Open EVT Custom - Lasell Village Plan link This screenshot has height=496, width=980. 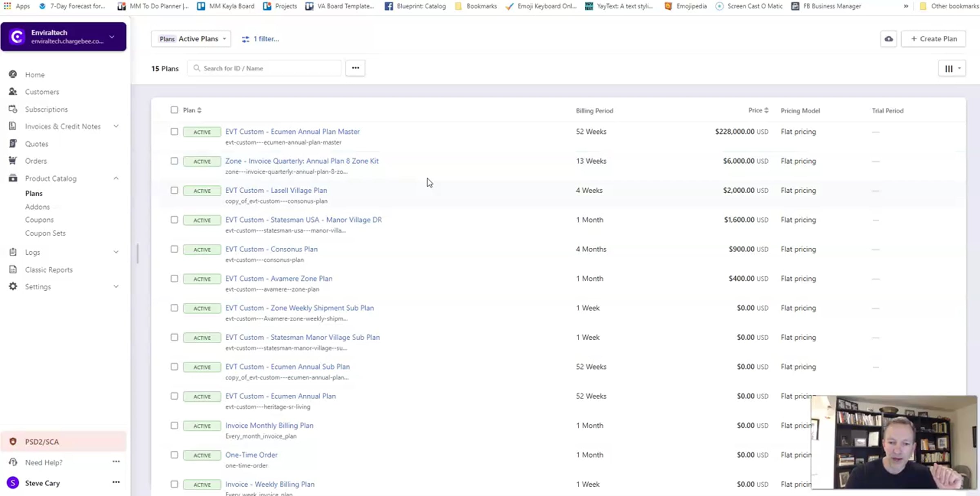pyautogui.click(x=276, y=190)
